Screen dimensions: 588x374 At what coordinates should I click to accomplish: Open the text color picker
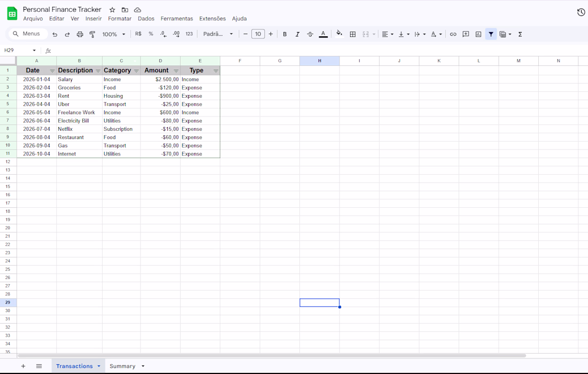(323, 34)
